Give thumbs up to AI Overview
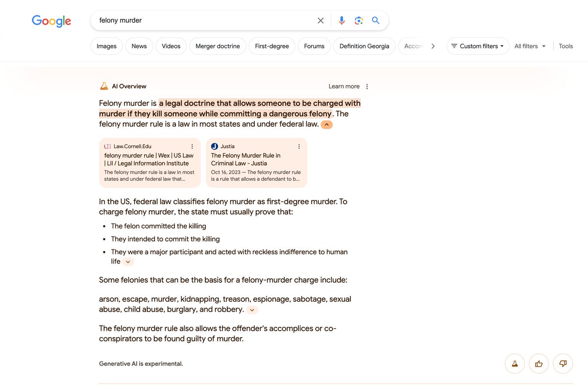This screenshot has width=588, height=390. [539, 364]
